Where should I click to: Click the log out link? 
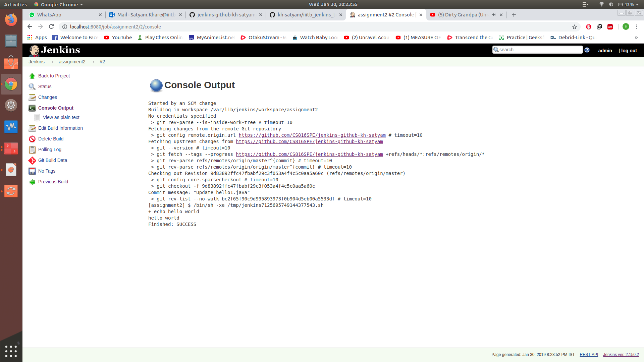coord(629,51)
